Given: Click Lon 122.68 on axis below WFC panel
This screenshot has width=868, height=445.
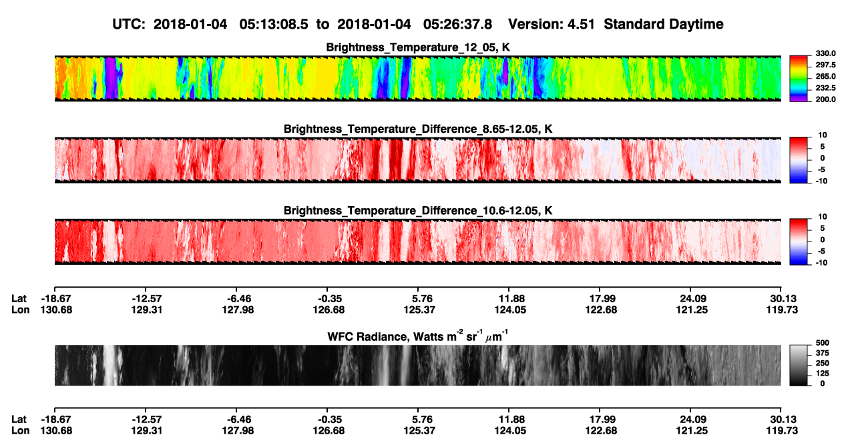Looking at the screenshot, I should (x=600, y=431).
